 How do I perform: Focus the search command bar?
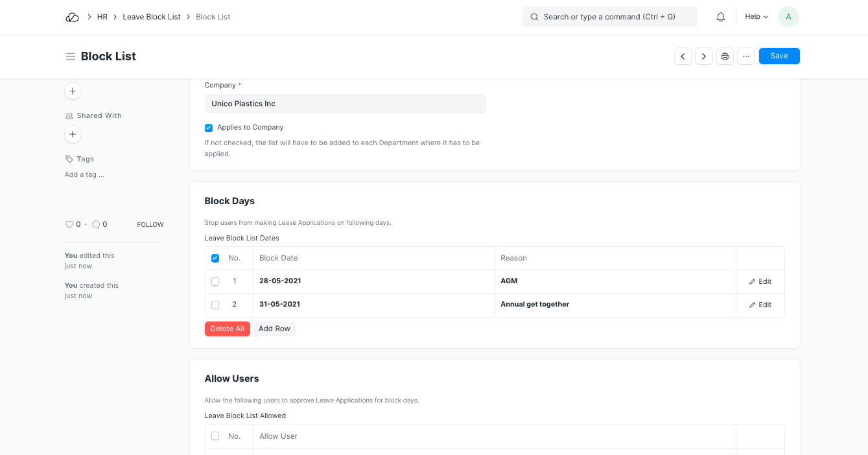tap(609, 17)
